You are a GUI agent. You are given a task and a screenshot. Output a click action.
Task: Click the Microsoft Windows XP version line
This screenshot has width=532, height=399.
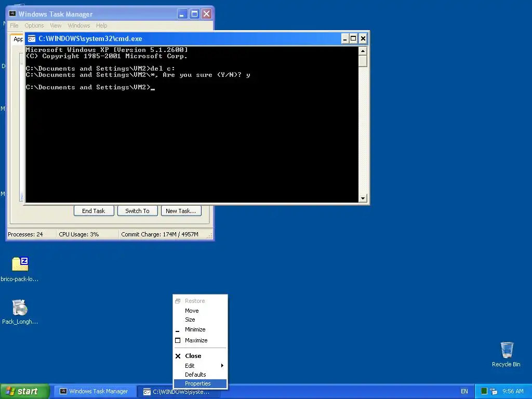[107, 50]
